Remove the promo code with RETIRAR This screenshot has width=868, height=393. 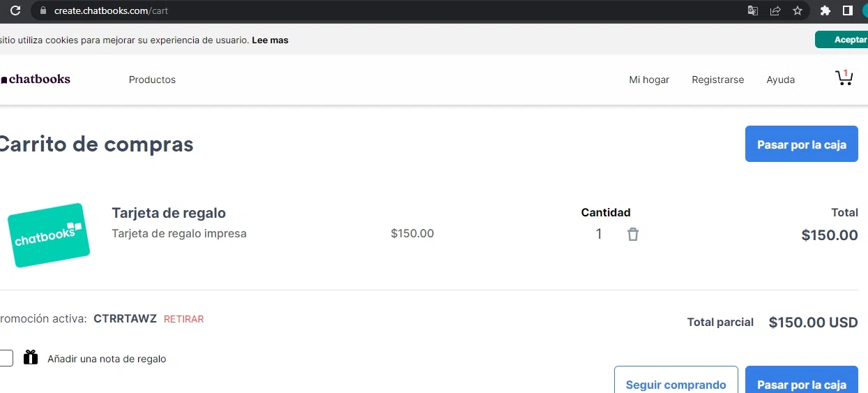click(x=184, y=319)
